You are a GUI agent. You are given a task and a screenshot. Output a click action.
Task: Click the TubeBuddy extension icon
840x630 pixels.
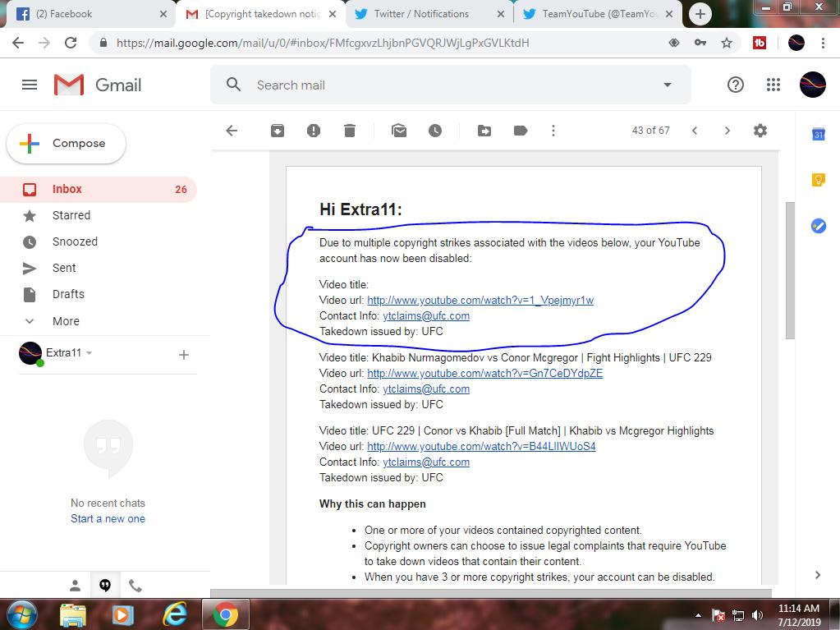point(759,43)
